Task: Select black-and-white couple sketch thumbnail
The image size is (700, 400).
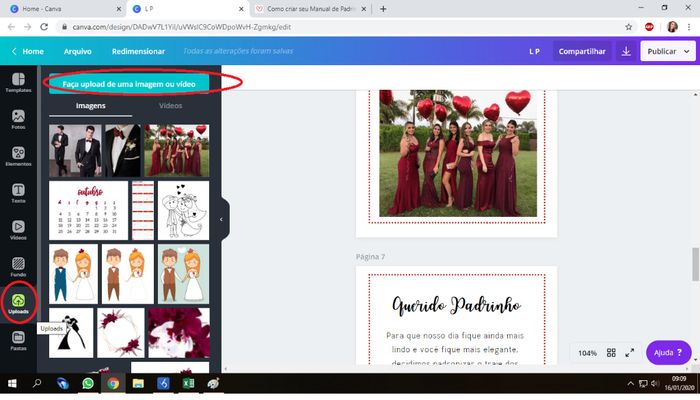Action: (x=183, y=210)
